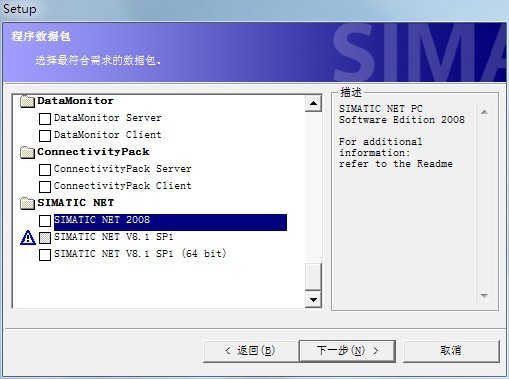Click the ConnectivityPack folder icon
Screen dimensions: 509x379
[27, 152]
